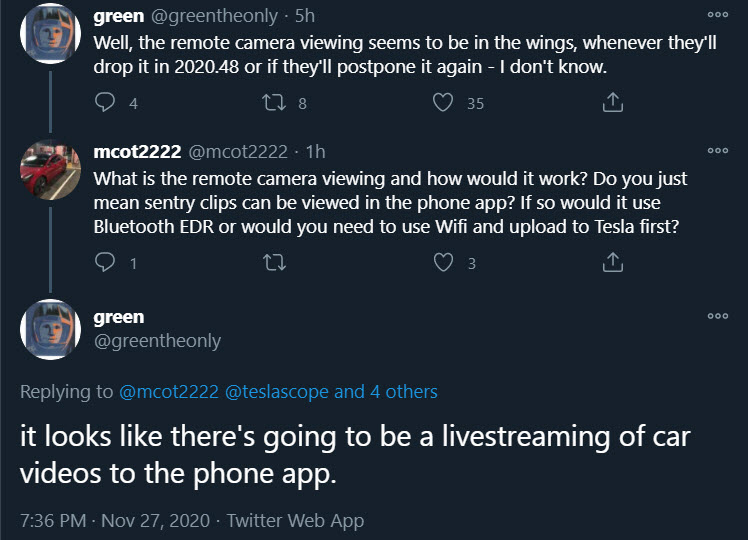Reply to green's remote camera tweet

105,102
